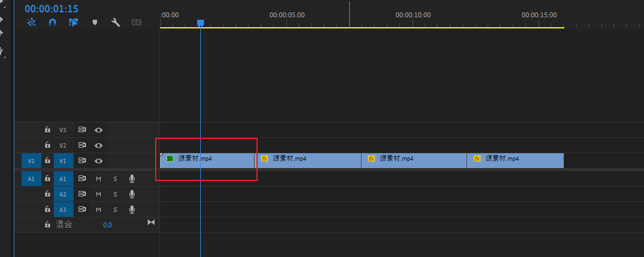
Task: Click the mix track end-point icon
Action: point(151,222)
